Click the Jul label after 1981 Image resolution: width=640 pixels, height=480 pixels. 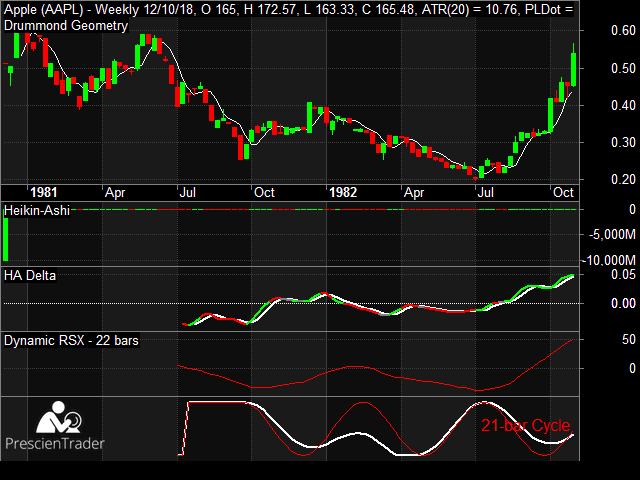point(187,192)
